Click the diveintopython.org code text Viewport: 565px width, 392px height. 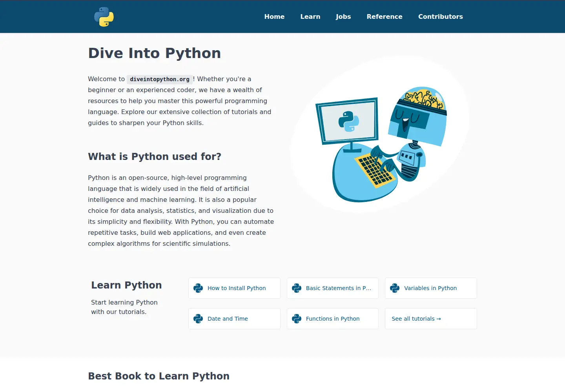coord(160,79)
